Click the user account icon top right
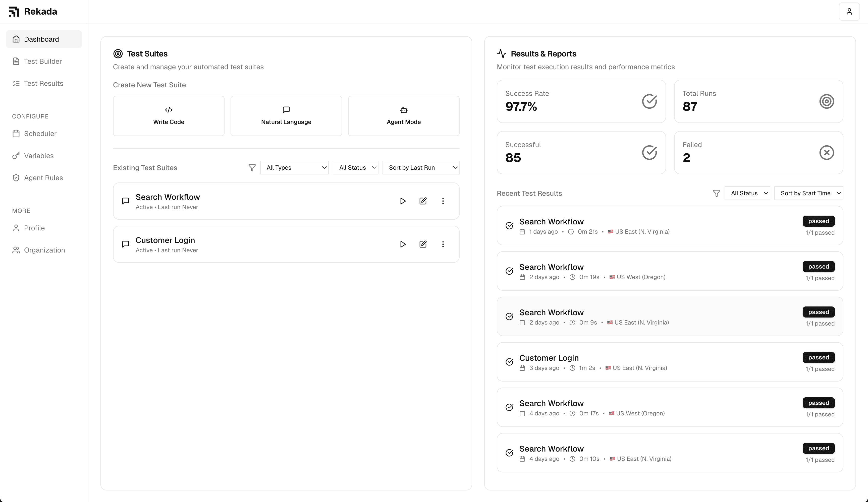 point(849,12)
